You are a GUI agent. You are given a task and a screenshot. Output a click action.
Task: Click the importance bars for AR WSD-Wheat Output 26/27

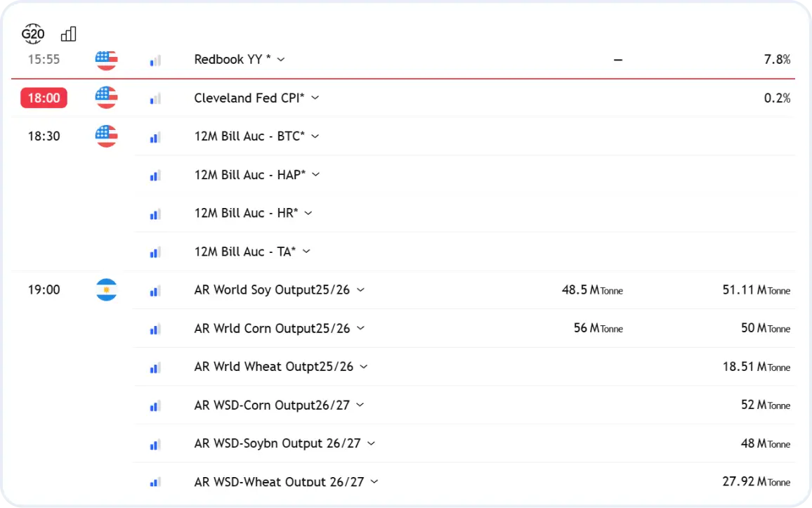tap(155, 482)
